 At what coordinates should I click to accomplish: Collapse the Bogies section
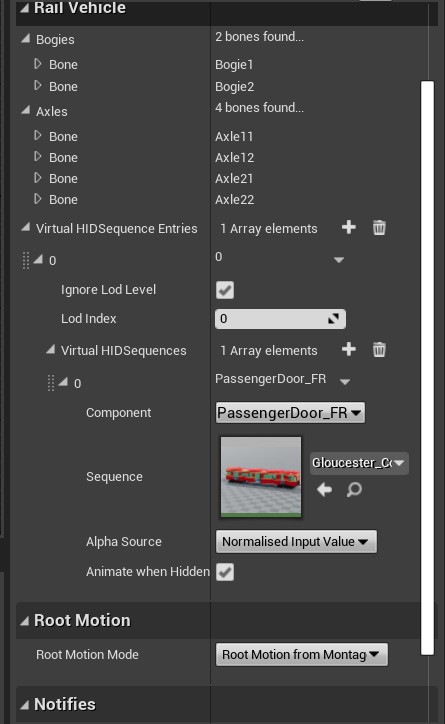pyautogui.click(x=26, y=39)
